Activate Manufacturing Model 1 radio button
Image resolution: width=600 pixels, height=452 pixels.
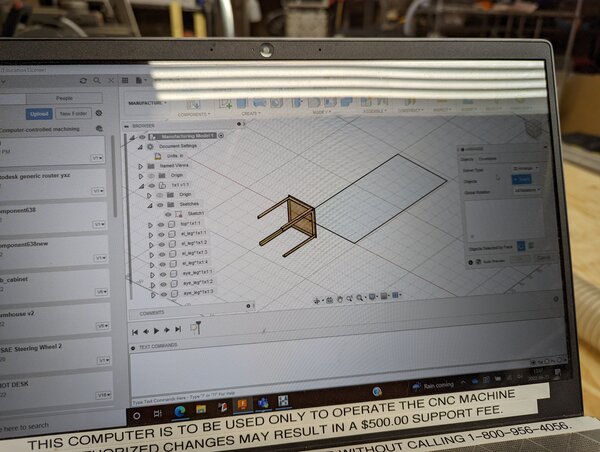pyautogui.click(x=221, y=135)
